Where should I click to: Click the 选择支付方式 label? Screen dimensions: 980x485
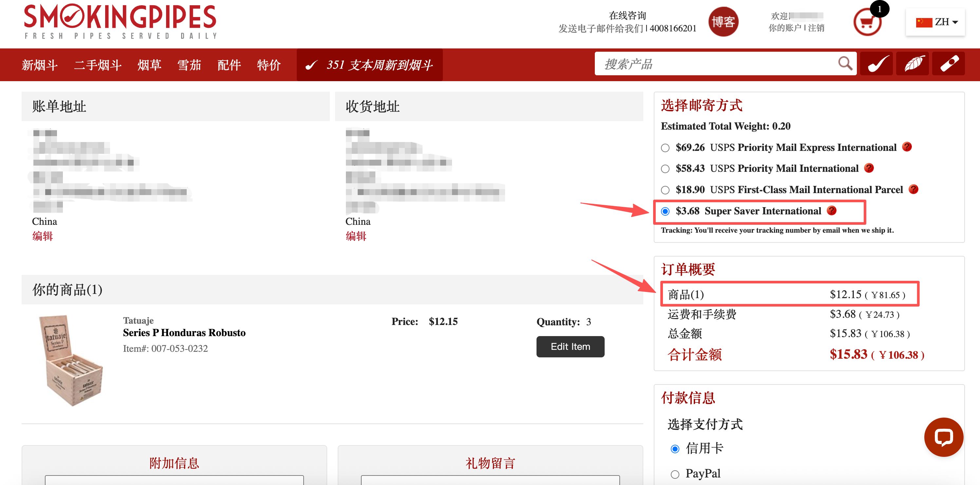(x=705, y=424)
